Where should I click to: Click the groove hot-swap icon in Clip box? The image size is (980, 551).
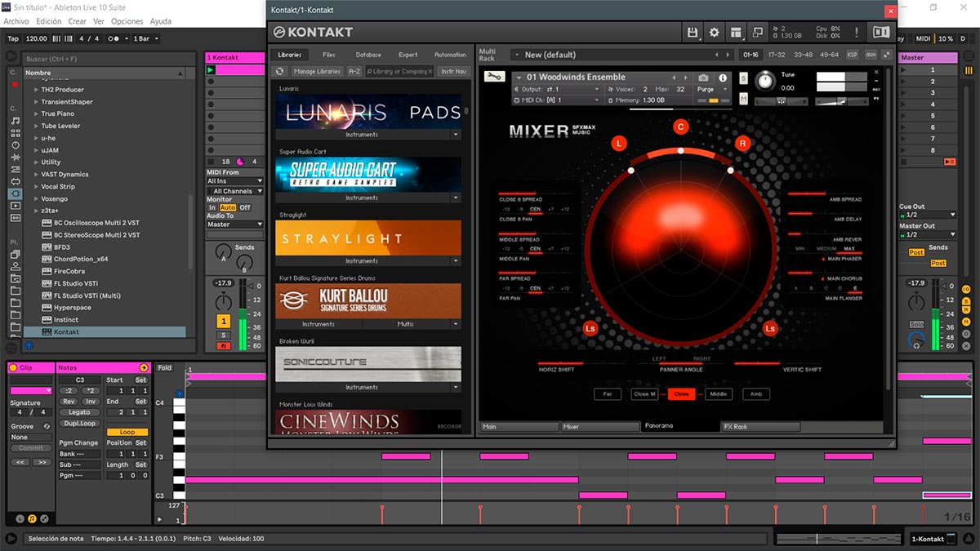pyautogui.click(x=47, y=426)
